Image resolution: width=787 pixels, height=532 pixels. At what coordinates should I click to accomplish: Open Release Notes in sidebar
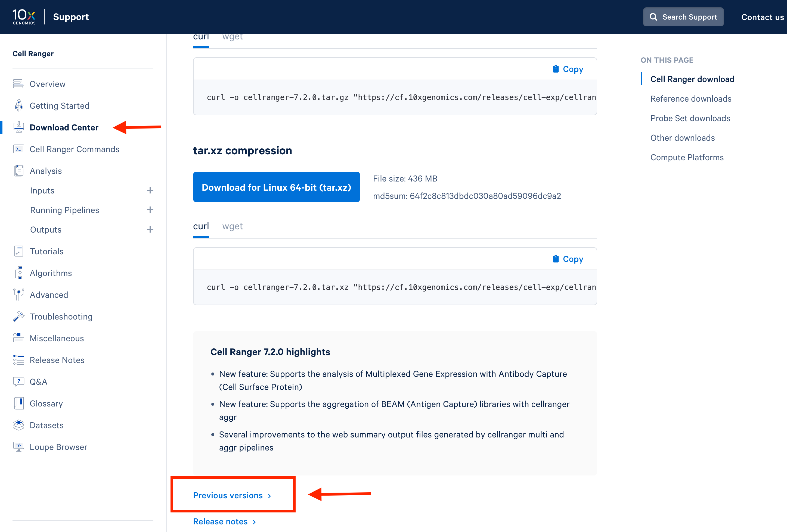[57, 360]
